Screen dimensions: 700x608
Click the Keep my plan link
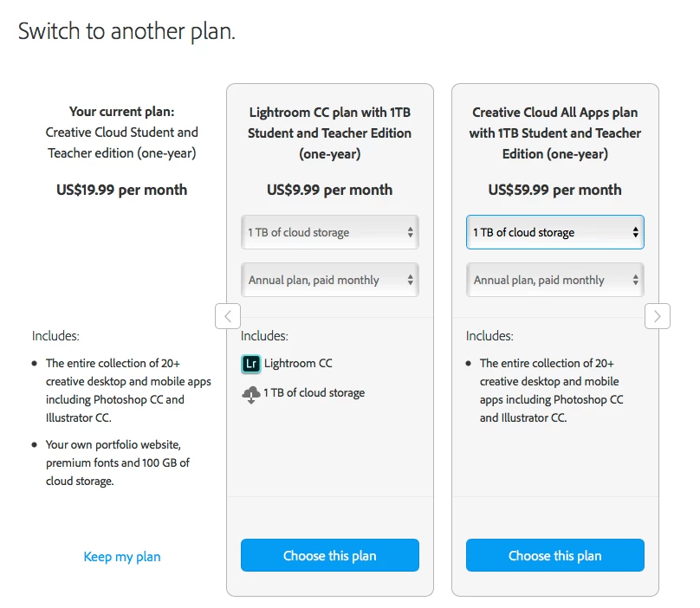tap(122, 557)
